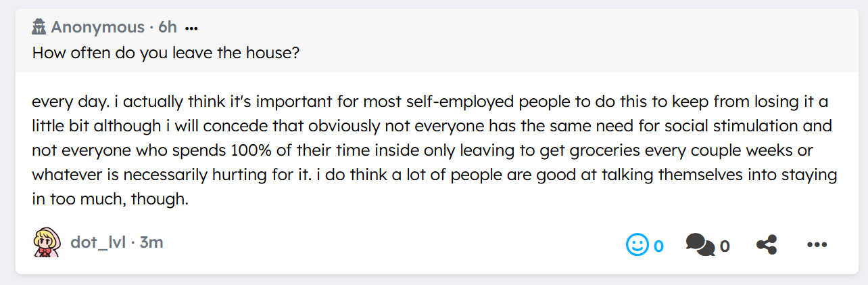Click the 6h question timestamp
Image resolution: width=868 pixels, height=285 pixels.
[168, 28]
